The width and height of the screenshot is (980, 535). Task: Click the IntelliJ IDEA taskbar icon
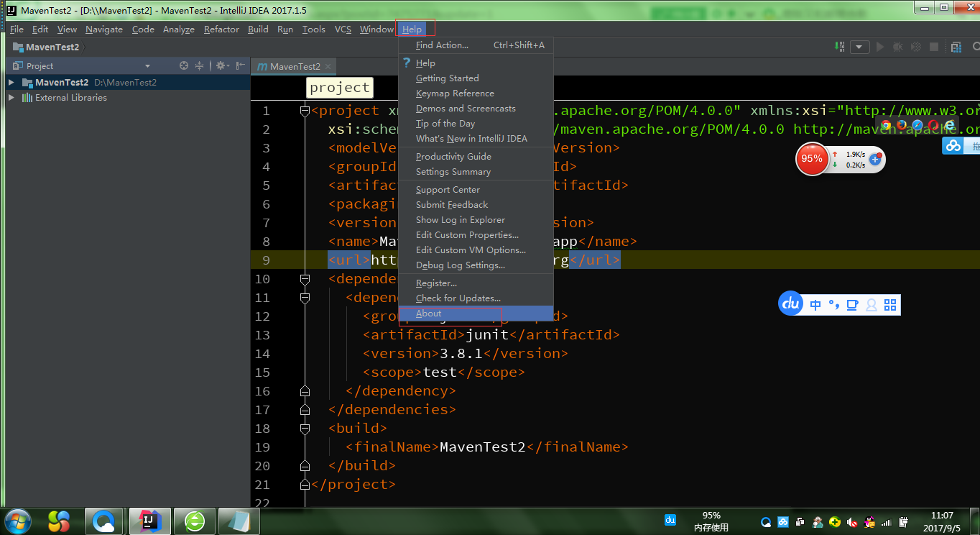(150, 521)
